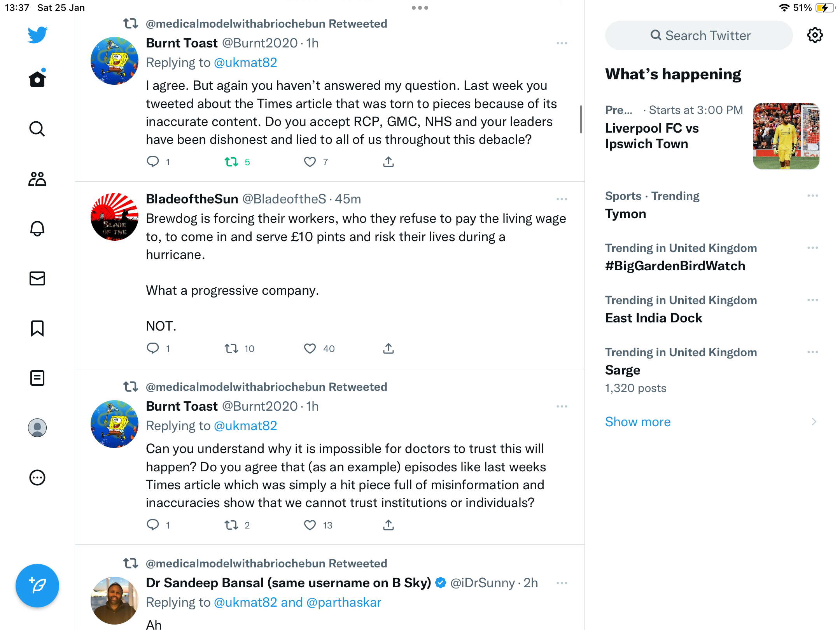
Task: Open Communities people icon in sidebar
Action: [x=37, y=179]
